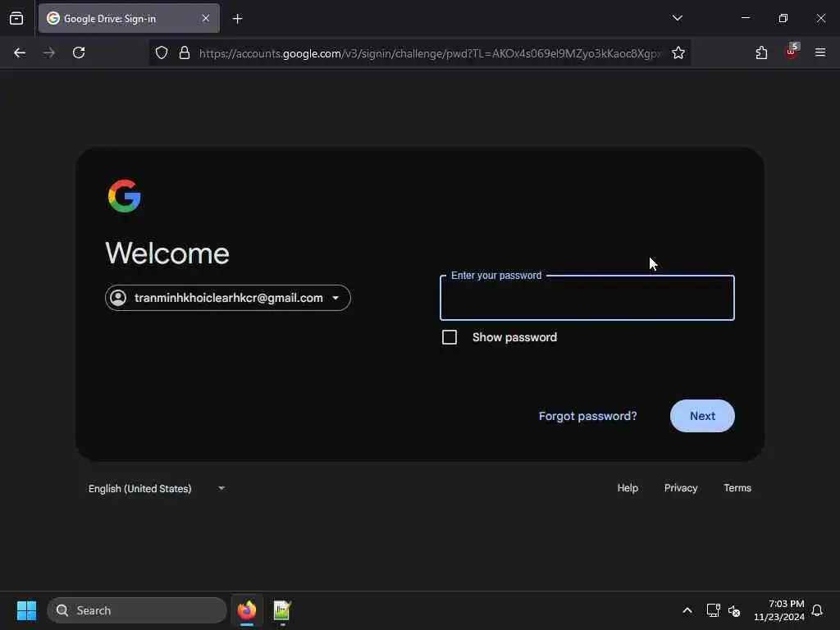The image size is (840, 630).
Task: Show hidden system tray icons
Action: pos(687,610)
